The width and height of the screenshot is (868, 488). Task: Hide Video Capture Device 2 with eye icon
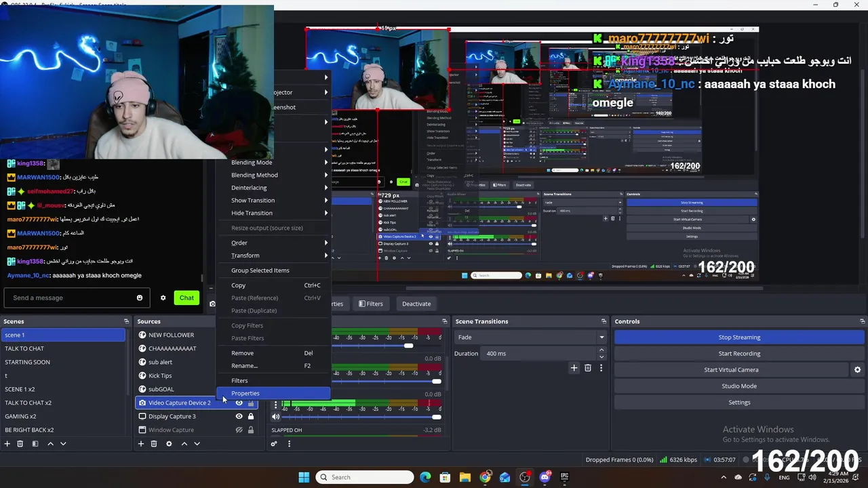pyautogui.click(x=239, y=403)
